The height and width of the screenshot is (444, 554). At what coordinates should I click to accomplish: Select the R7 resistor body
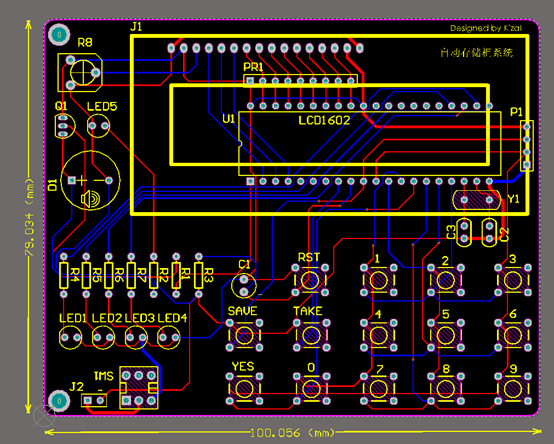131,275
